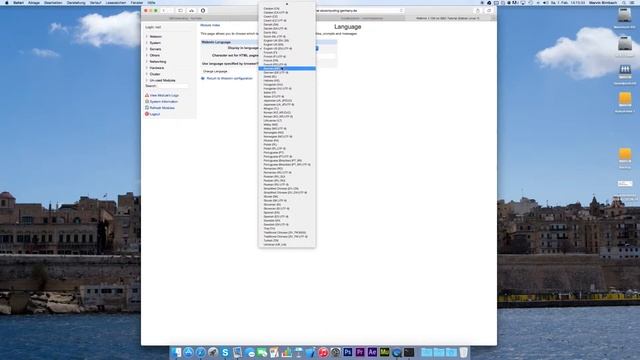Open iTunes from the Dock
Screen dimensions: 640x360
pos(323,352)
